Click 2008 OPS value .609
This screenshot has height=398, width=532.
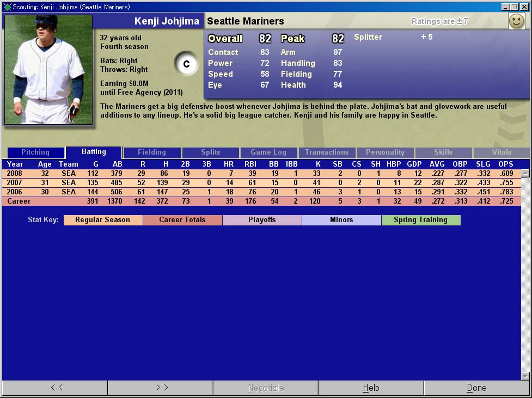tap(506, 173)
